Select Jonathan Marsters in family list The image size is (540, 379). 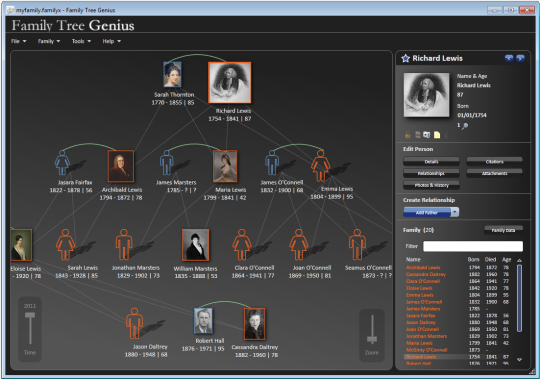(458, 336)
